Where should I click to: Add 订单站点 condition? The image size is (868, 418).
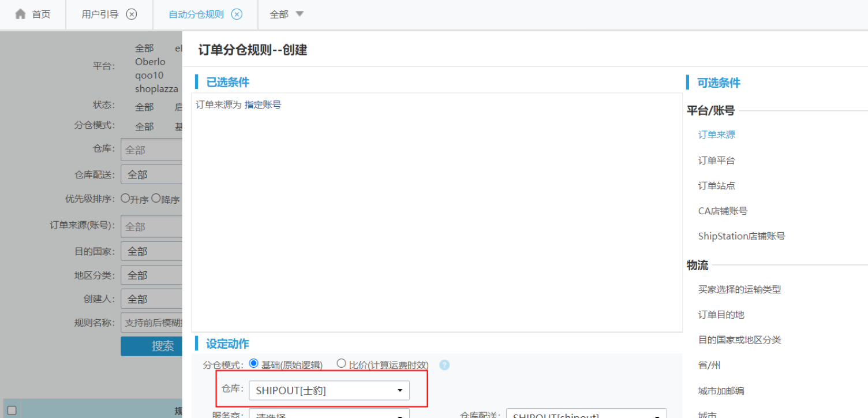pos(717,185)
